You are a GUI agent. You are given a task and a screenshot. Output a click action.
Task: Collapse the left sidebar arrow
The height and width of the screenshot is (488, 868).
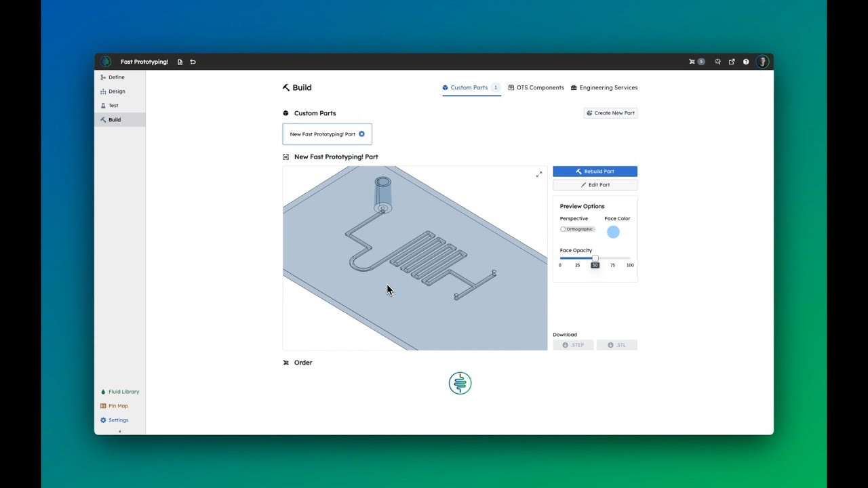(x=120, y=431)
